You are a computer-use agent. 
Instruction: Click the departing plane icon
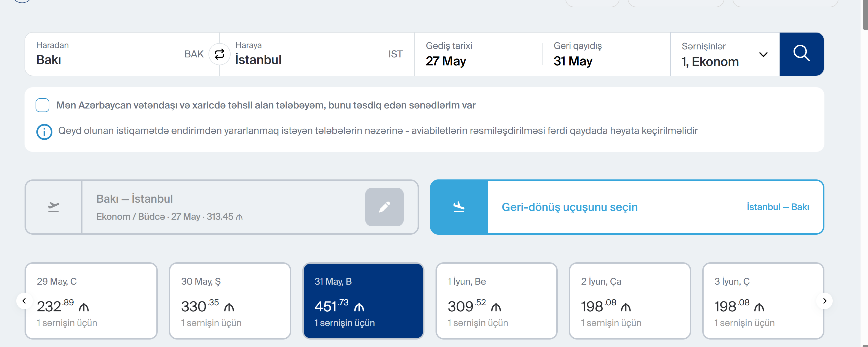54,207
